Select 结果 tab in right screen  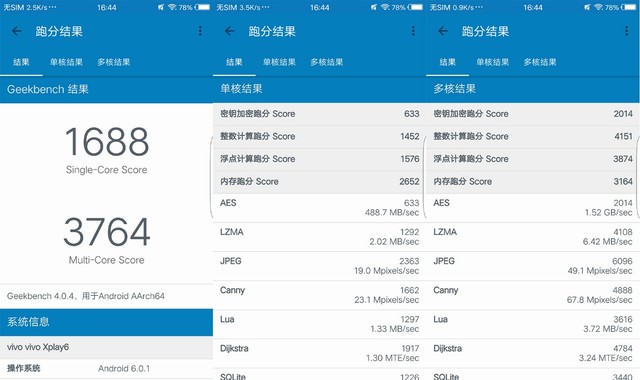point(447,62)
